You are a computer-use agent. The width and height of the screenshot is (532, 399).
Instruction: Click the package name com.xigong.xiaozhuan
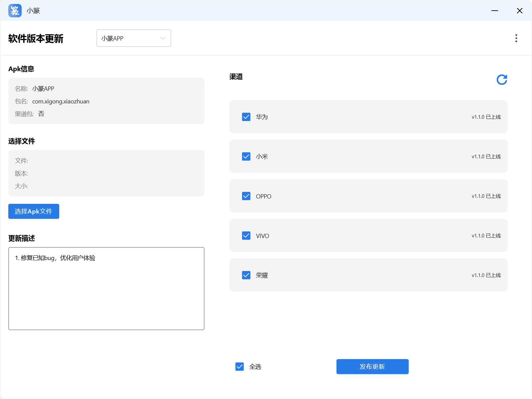tap(61, 101)
